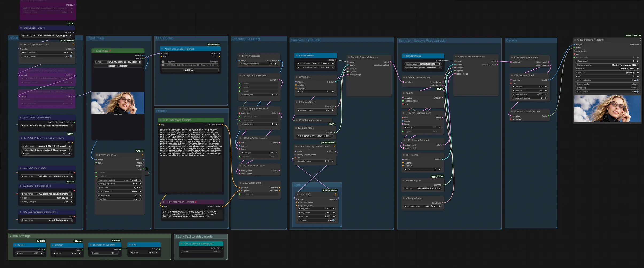Collapse the Video Combine node via its dot
The height and width of the screenshot is (268, 644).
click(575, 40)
